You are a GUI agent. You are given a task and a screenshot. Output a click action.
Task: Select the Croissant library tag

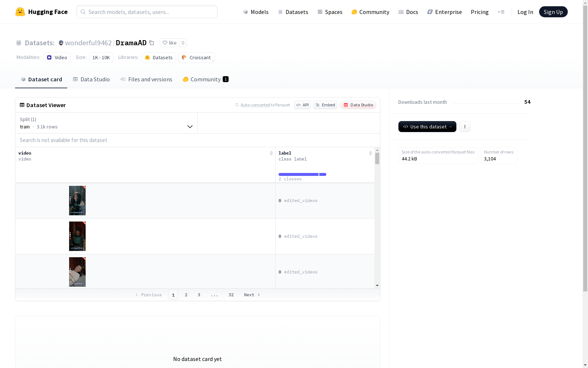[196, 57]
